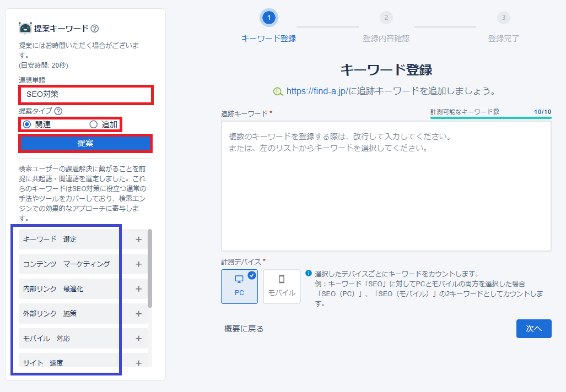This screenshot has width=566, height=392.
Task: Click the mobile phone icon
Action: 282,279
